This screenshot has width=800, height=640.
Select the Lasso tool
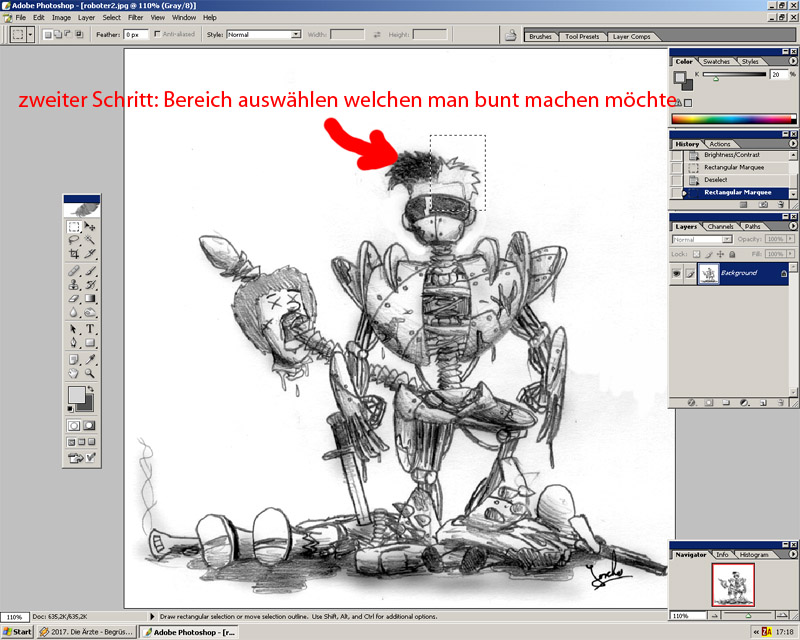coord(74,241)
